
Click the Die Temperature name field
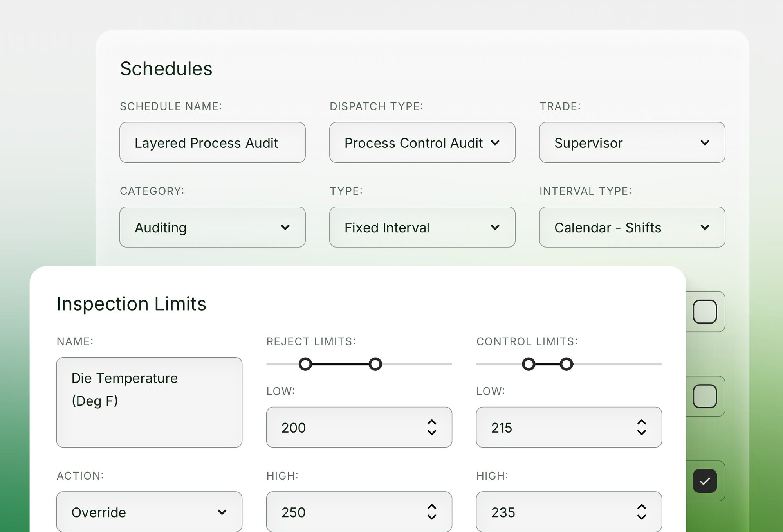pos(149,402)
